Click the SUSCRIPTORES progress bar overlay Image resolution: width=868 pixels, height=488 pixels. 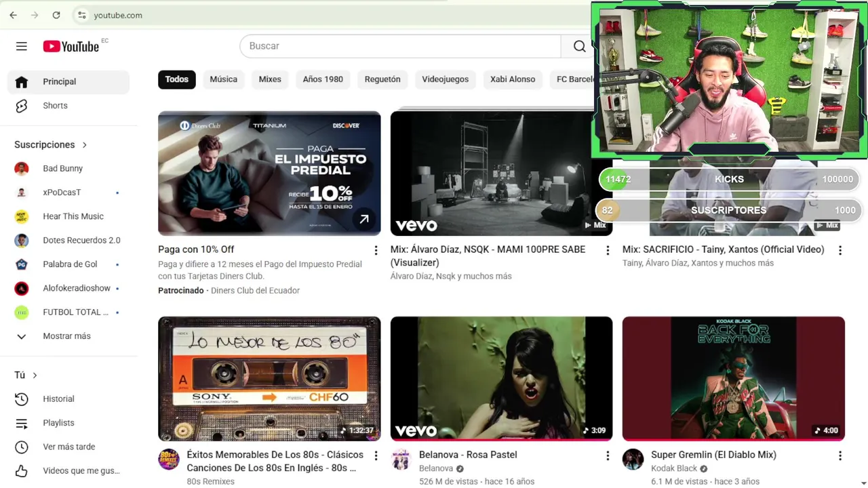[729, 210]
